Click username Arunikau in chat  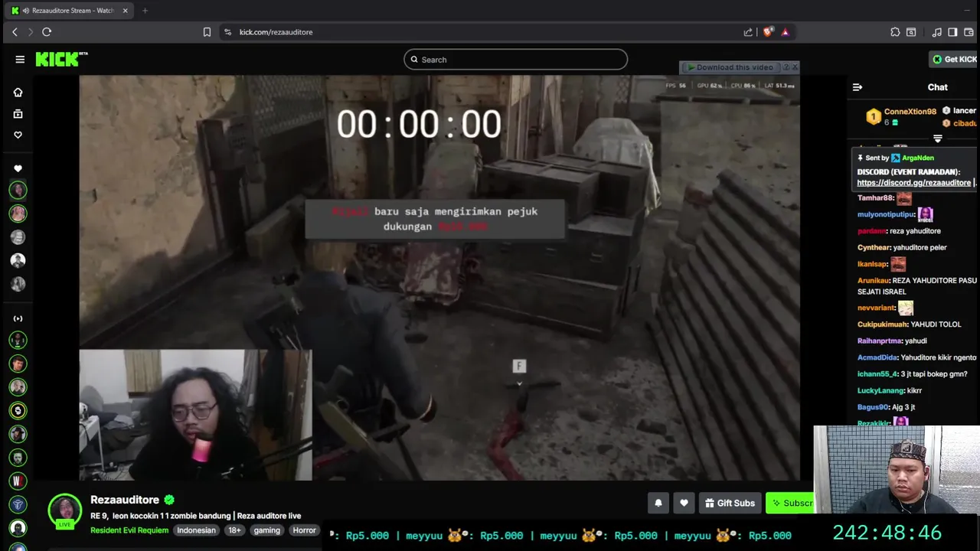point(873,281)
